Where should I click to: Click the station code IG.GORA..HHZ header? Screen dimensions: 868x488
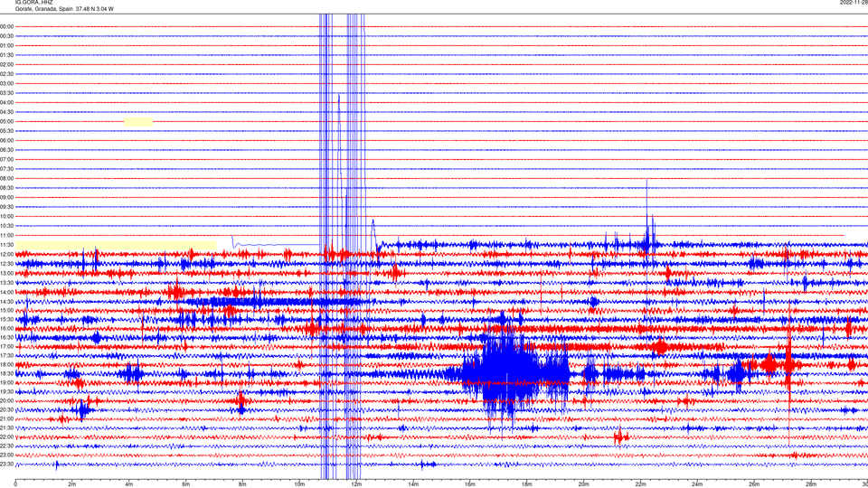coord(33,2)
